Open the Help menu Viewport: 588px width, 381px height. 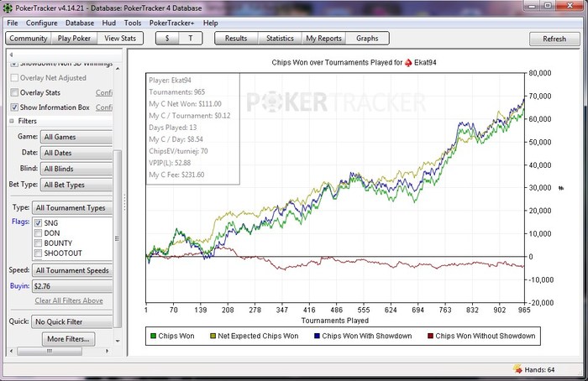[x=210, y=23]
